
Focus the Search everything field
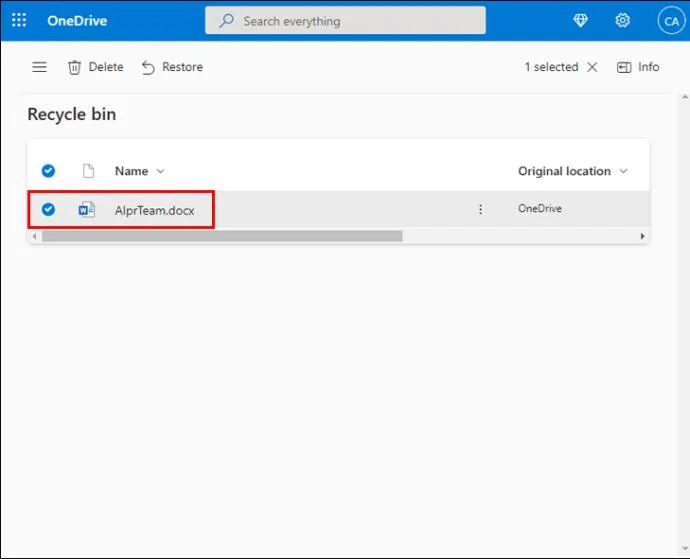[345, 21]
